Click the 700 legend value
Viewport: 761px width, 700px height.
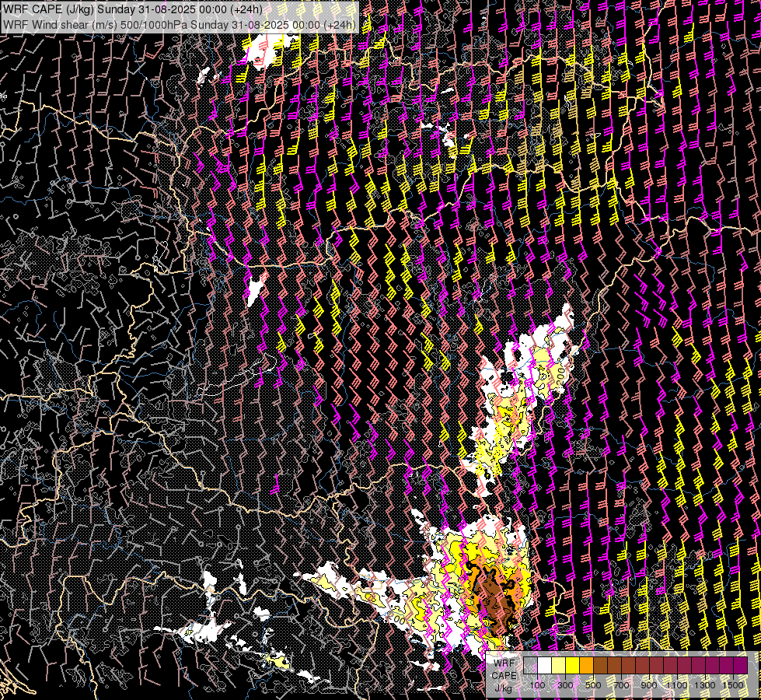(621, 685)
